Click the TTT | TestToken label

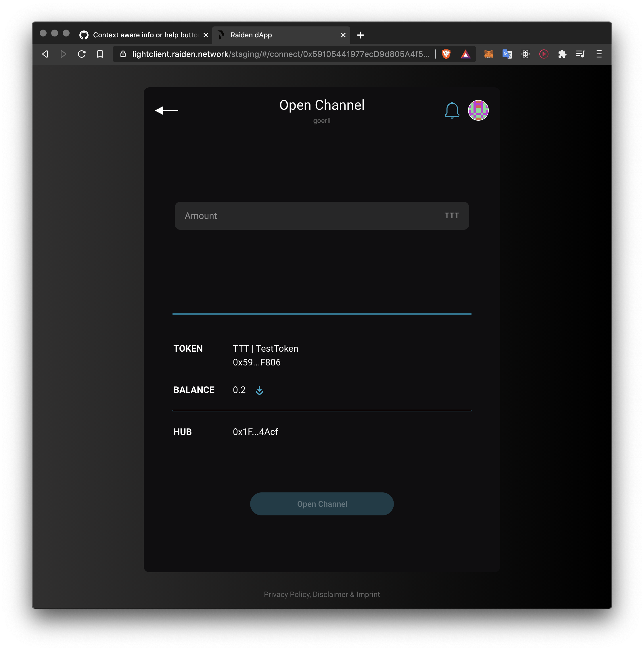tap(265, 348)
